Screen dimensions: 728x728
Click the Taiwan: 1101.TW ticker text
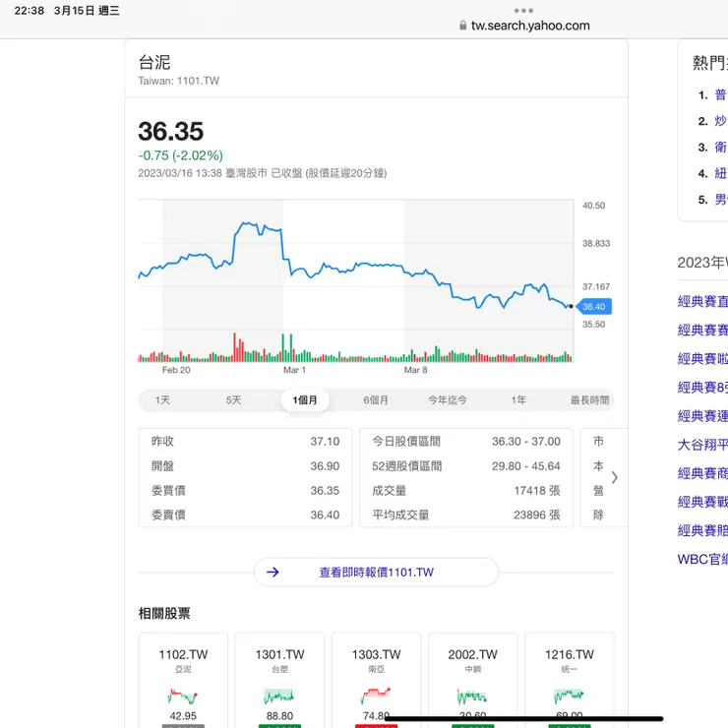coord(179,81)
